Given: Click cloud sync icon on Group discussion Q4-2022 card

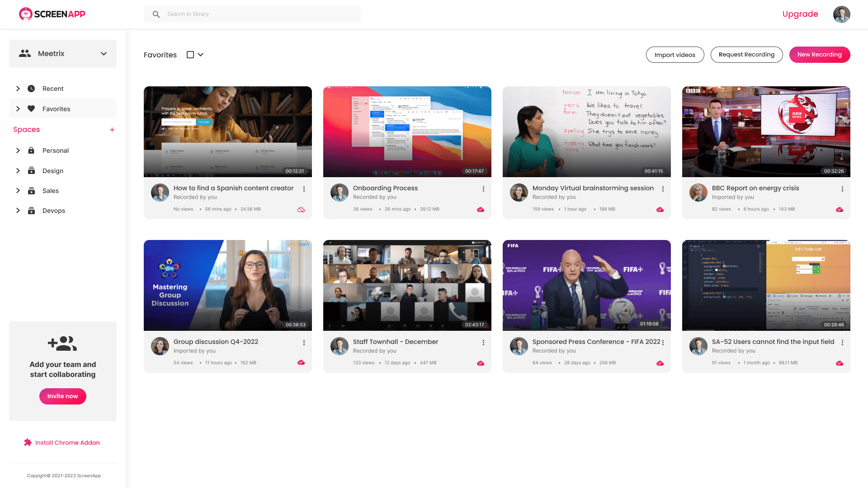Looking at the screenshot, I should tap(301, 362).
